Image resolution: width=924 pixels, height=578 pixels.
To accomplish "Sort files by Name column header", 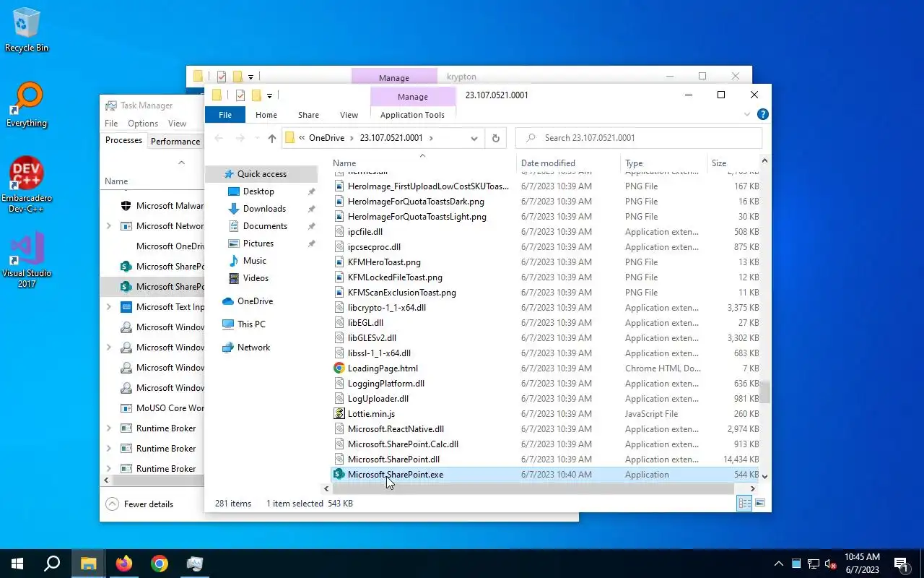I will click(x=422, y=163).
